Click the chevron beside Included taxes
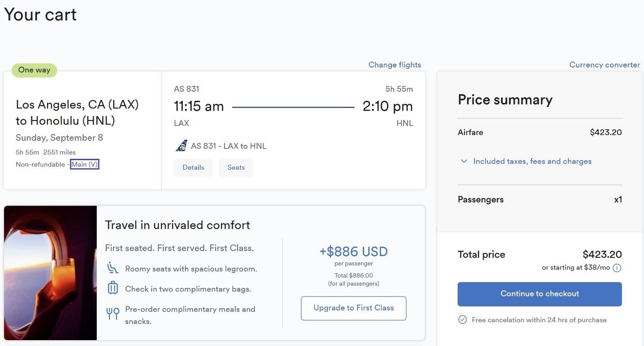 (464, 161)
